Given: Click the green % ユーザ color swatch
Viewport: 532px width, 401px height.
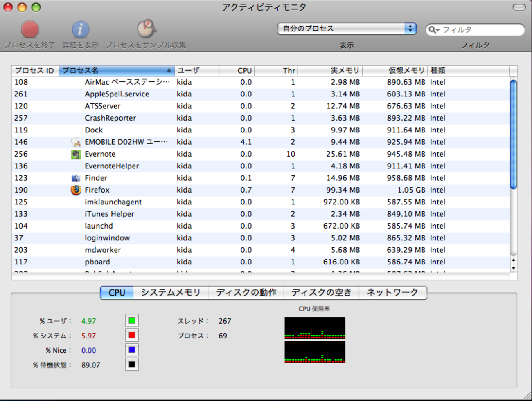Looking at the screenshot, I should (132, 321).
